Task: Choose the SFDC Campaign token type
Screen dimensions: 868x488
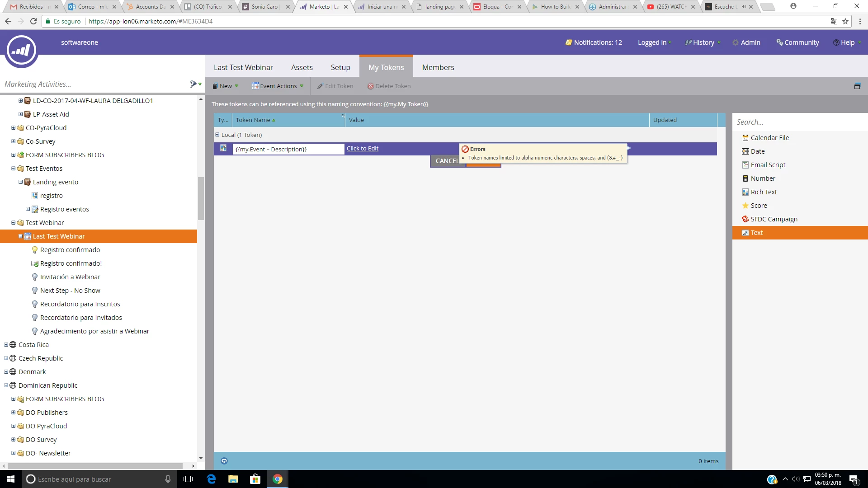Action: pos(774,219)
